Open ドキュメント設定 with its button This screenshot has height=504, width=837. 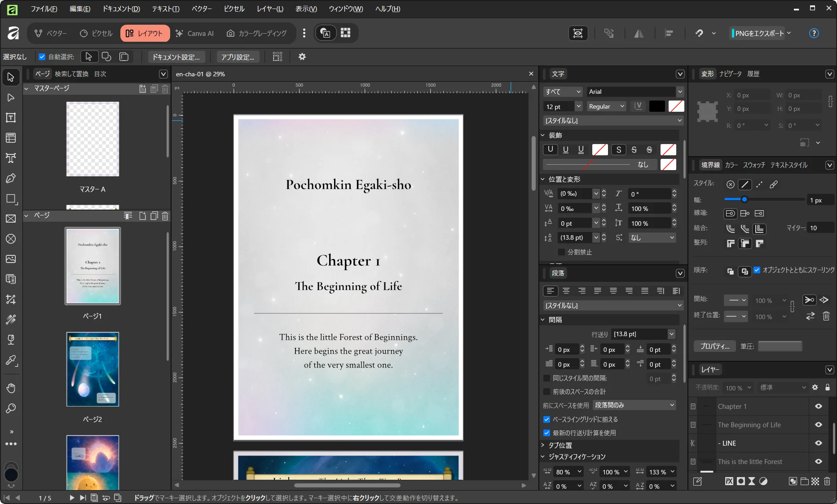(x=176, y=57)
